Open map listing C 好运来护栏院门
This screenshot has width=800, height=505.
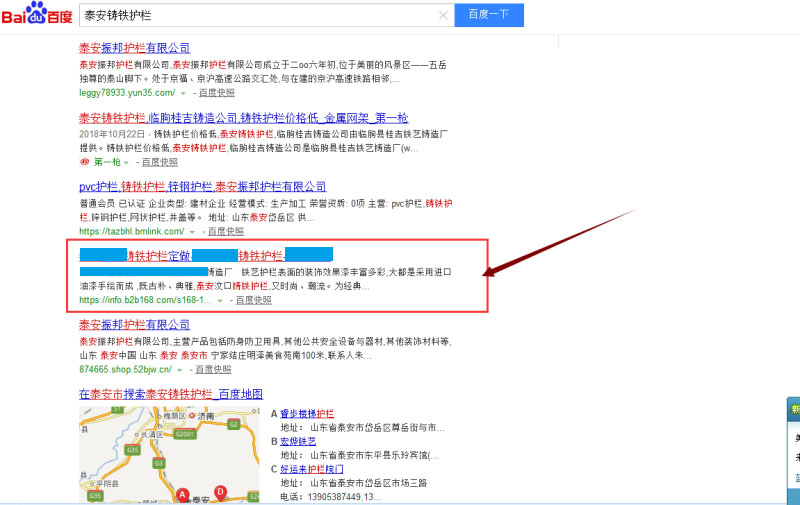pos(312,469)
